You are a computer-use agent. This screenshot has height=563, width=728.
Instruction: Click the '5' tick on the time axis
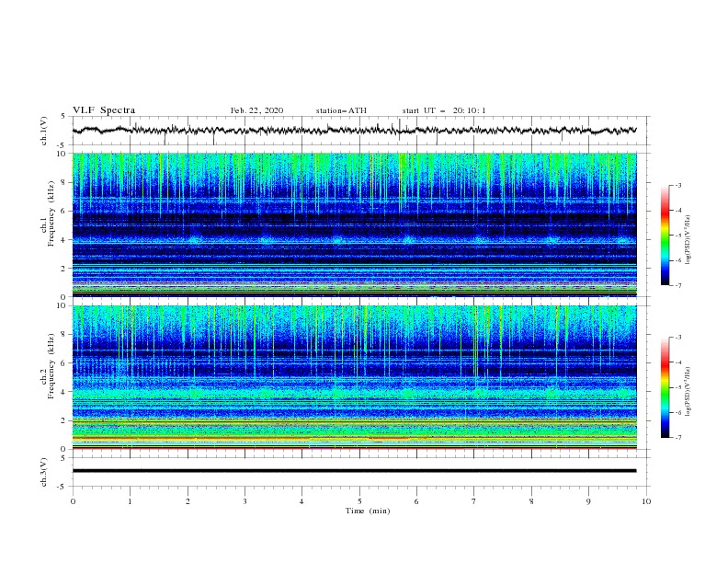point(359,501)
